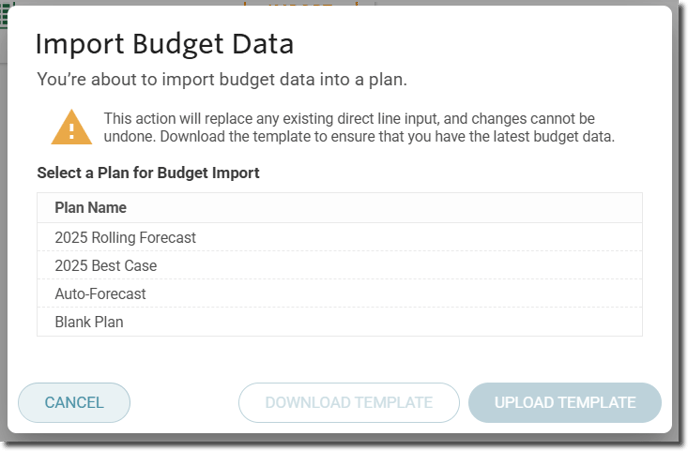The width and height of the screenshot is (688, 451).
Task: Click the Upload Template button
Action: tap(565, 402)
